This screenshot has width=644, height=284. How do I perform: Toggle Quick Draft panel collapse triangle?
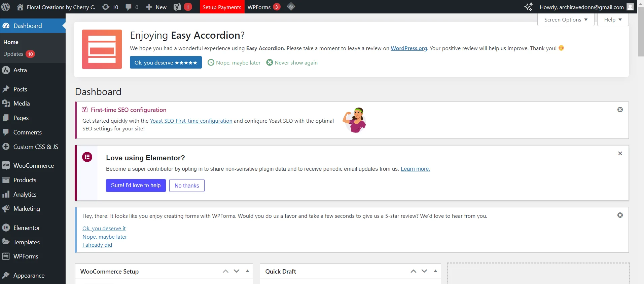pos(435,271)
